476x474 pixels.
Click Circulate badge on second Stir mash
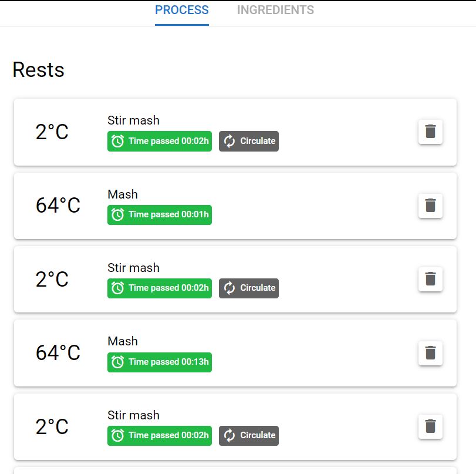click(x=249, y=288)
